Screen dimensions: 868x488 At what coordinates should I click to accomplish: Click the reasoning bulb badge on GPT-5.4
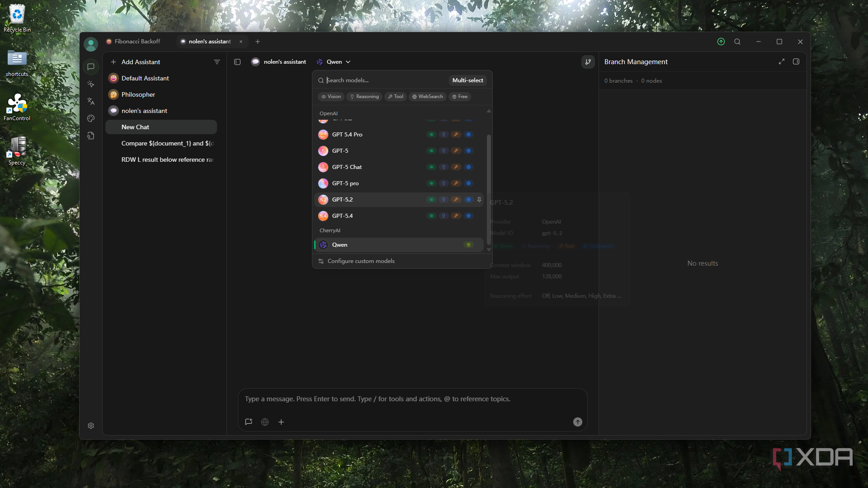click(443, 216)
